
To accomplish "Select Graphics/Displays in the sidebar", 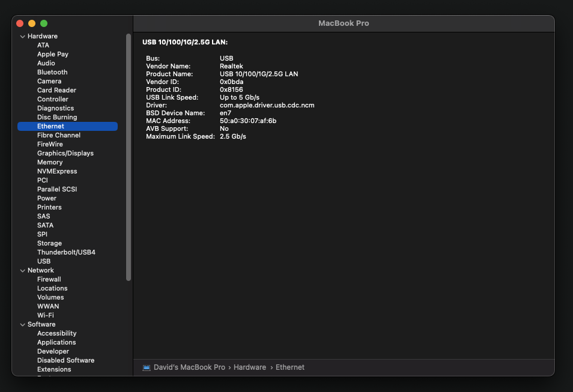I will [65, 154].
